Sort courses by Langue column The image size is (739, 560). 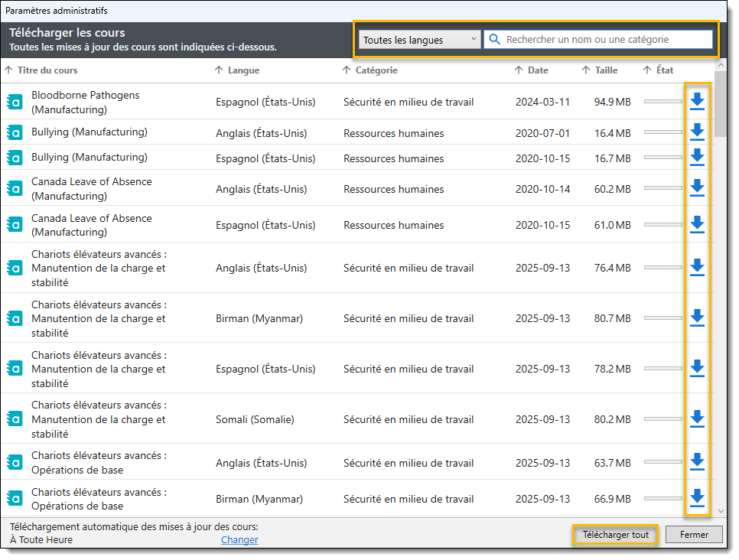pyautogui.click(x=243, y=70)
